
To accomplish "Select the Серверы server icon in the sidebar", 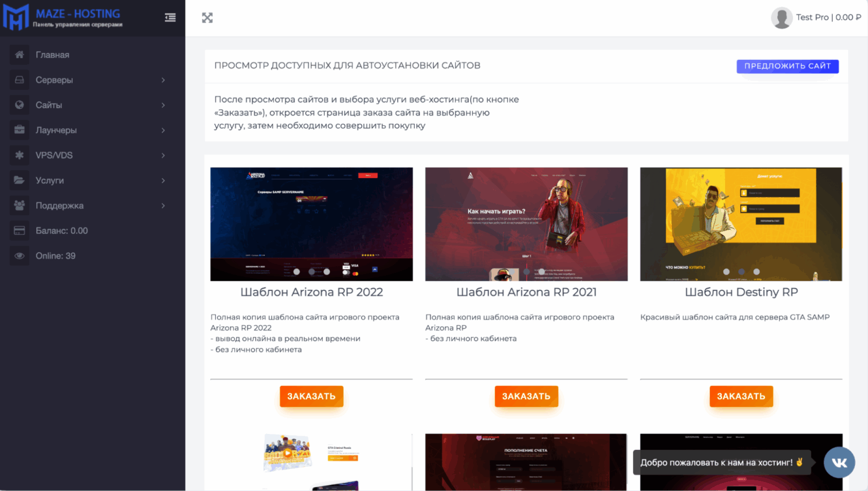I will pos(19,80).
